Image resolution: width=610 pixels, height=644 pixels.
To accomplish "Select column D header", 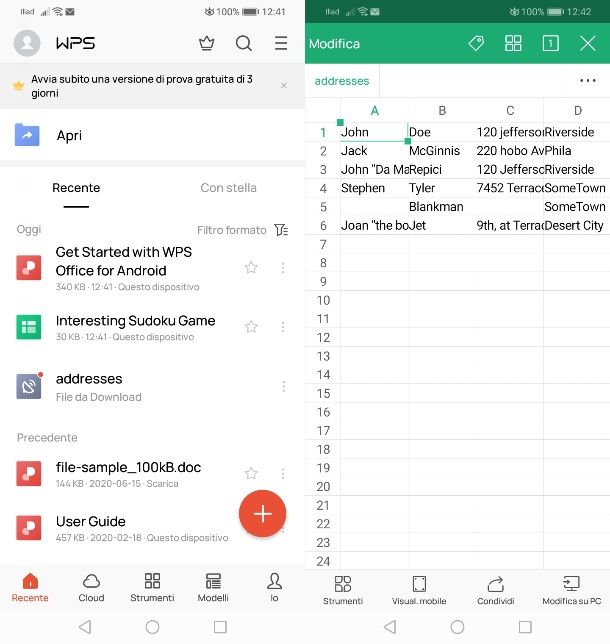I will tap(578, 110).
